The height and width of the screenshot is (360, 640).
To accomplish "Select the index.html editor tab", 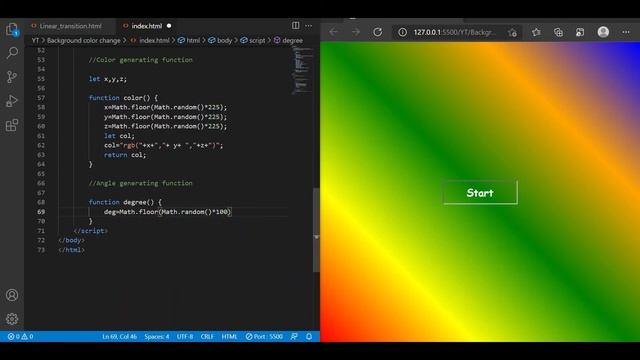I will coord(147,26).
